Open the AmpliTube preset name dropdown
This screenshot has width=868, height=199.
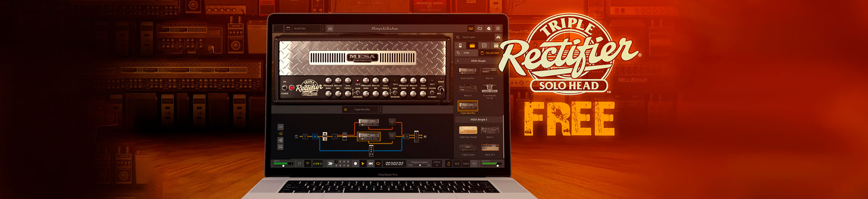point(306,28)
